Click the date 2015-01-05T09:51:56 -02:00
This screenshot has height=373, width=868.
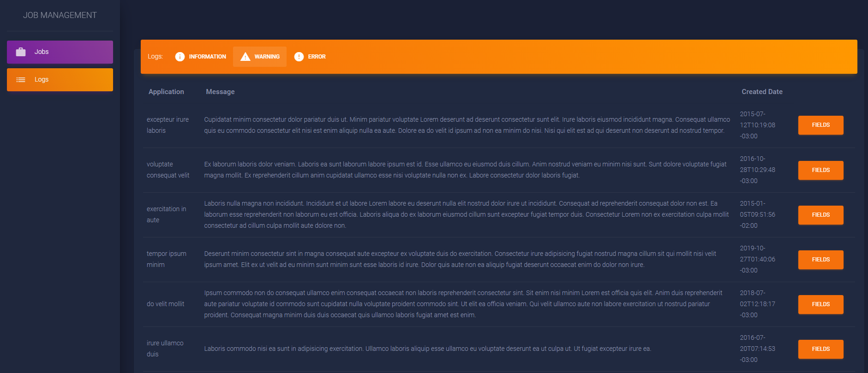coord(758,214)
